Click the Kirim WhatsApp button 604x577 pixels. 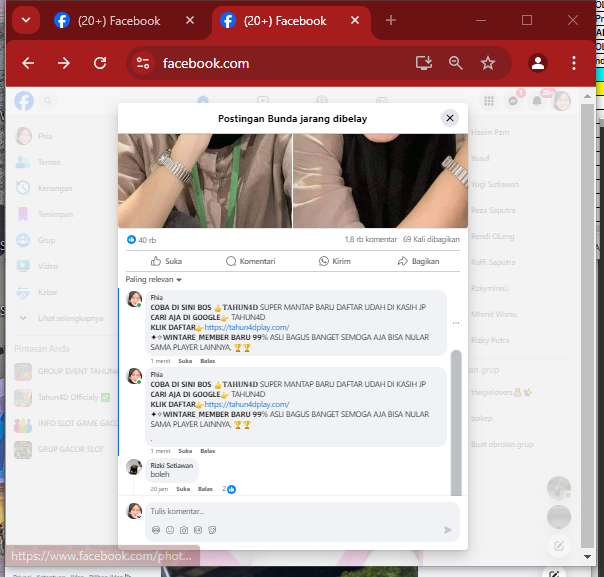(335, 261)
